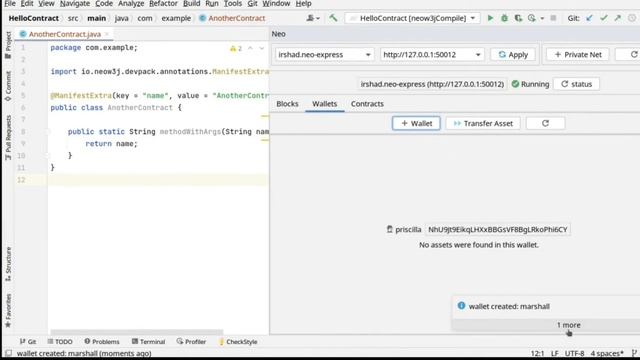
Task: Run with Coverage icon in toolbar
Action: coord(518,18)
